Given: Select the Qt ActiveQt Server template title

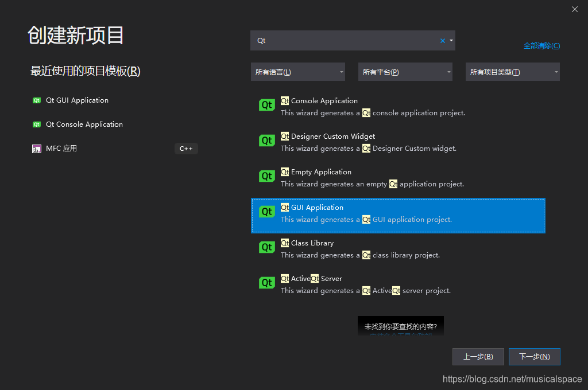Looking at the screenshot, I should (311, 279).
